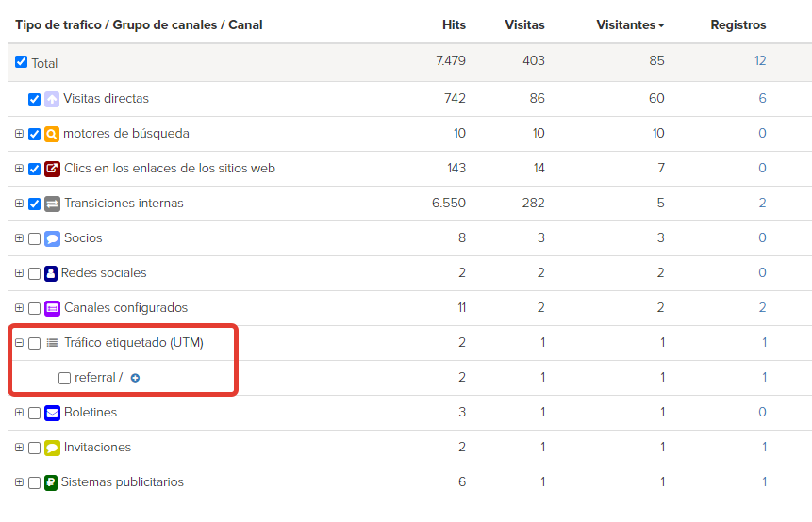This screenshot has height=522, width=812.
Task: Click the gray Transiciones internas arrows icon
Action: (x=52, y=204)
